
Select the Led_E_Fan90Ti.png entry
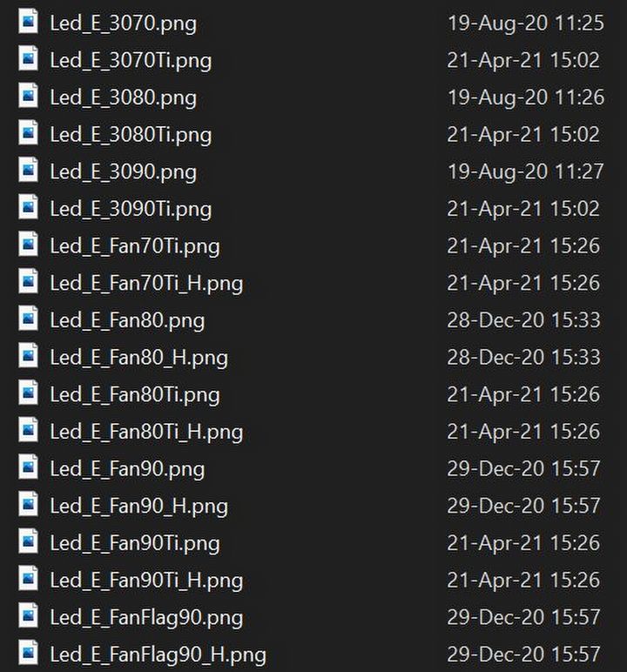[135, 544]
